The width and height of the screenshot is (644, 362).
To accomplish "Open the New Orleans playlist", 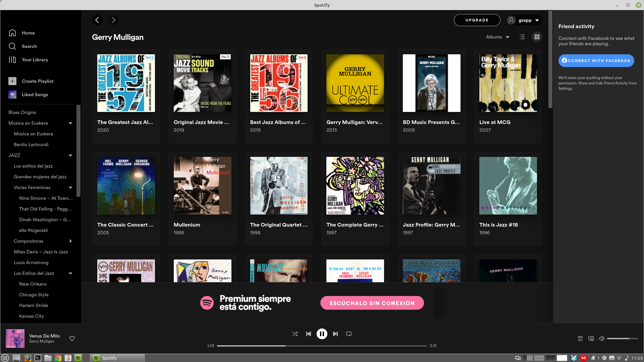I will coord(33,284).
